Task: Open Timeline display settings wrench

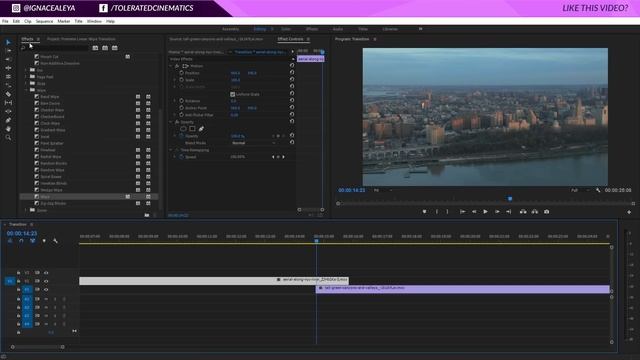Action: [x=56, y=241]
